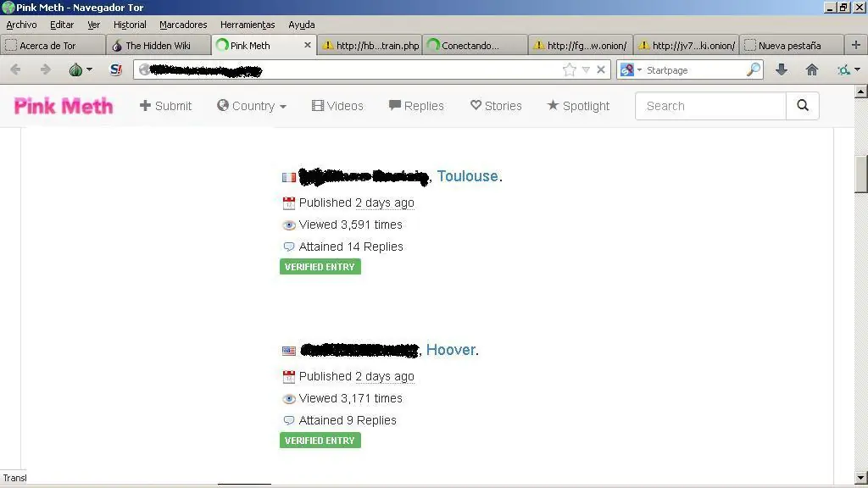Open the Marcadores menu
This screenshot has height=488, width=868.
tap(183, 25)
